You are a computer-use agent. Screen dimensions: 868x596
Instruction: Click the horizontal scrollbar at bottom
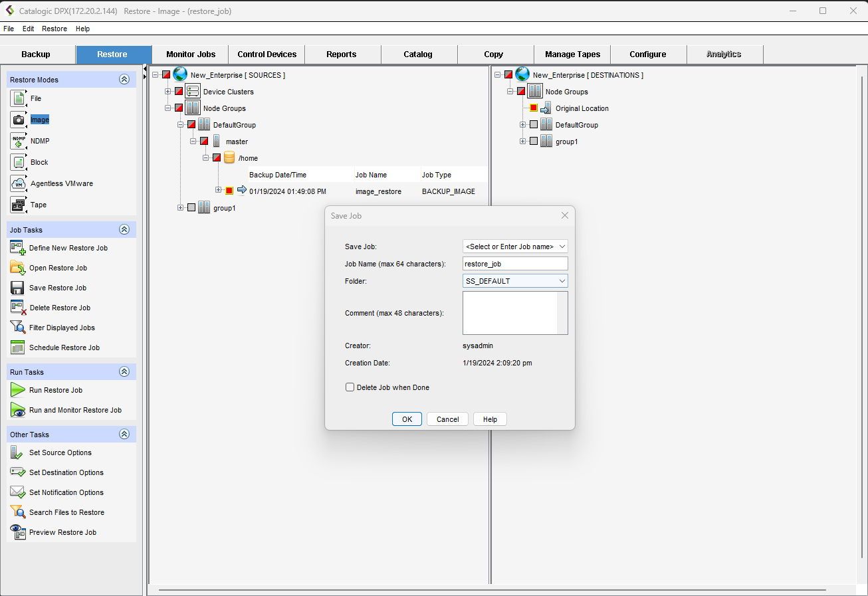point(492,589)
